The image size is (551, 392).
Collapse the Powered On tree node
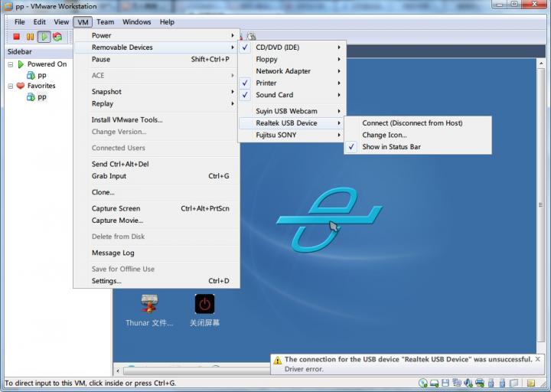(x=11, y=64)
